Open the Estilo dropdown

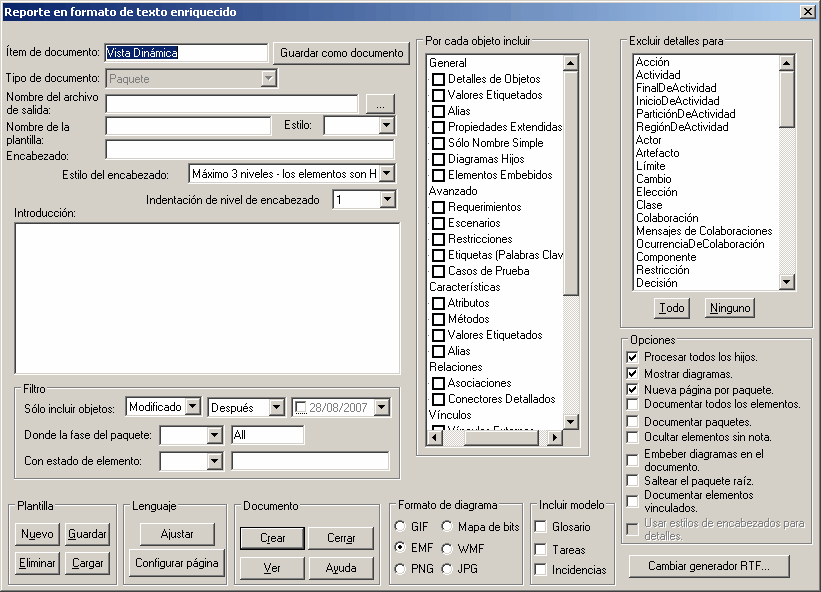pyautogui.click(x=386, y=125)
